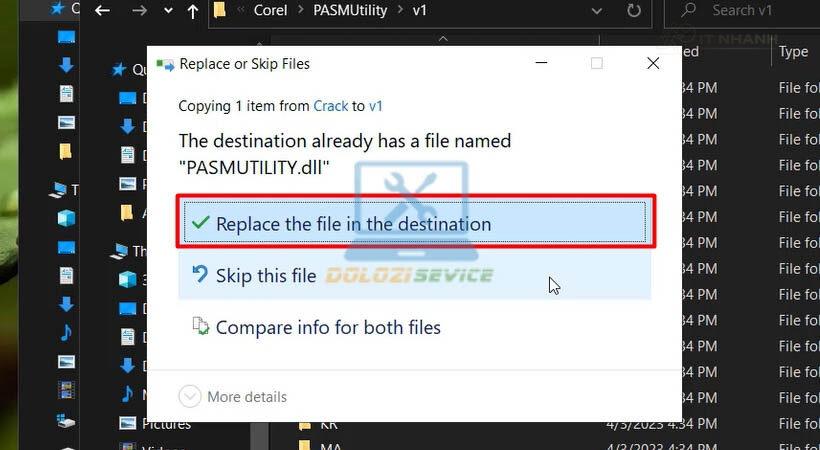The width and height of the screenshot is (820, 450).
Task: Open the KR folder icon
Action: coord(304,424)
